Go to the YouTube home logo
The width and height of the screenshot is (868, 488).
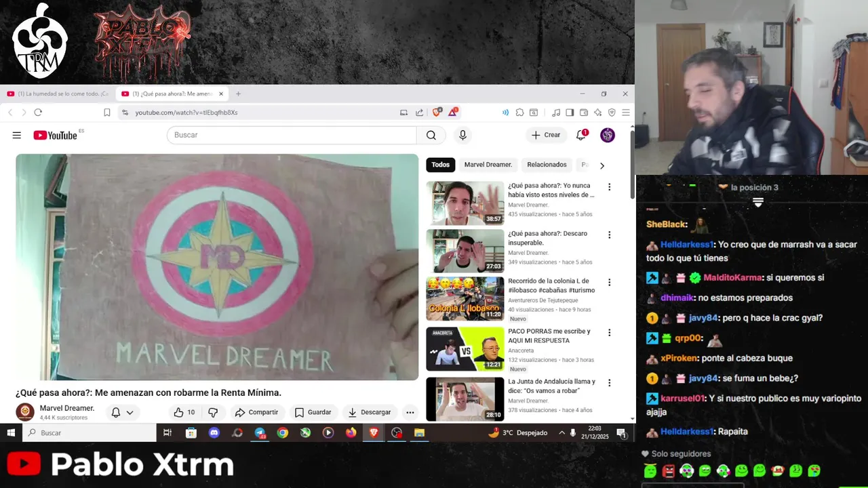(55, 135)
